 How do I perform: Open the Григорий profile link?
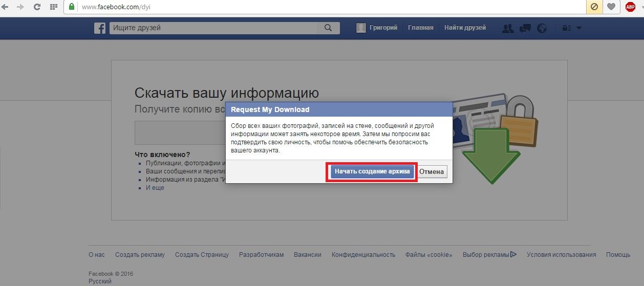(x=377, y=28)
